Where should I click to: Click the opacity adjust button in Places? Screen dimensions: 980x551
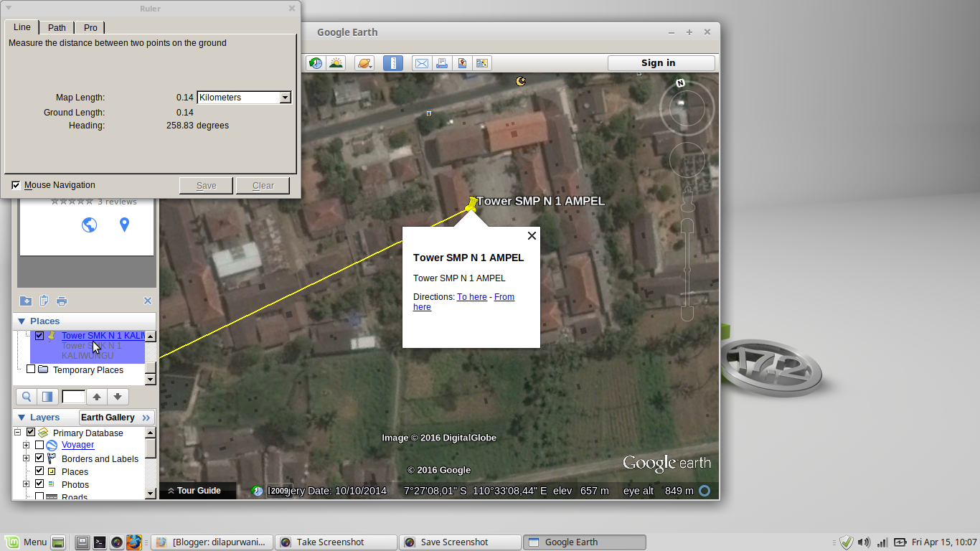[47, 397]
